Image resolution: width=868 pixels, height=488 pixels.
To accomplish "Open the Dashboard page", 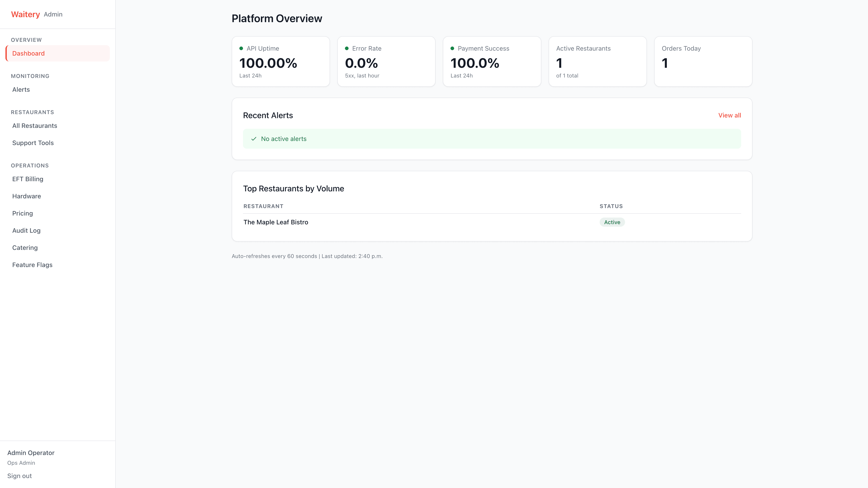I will (x=58, y=53).
